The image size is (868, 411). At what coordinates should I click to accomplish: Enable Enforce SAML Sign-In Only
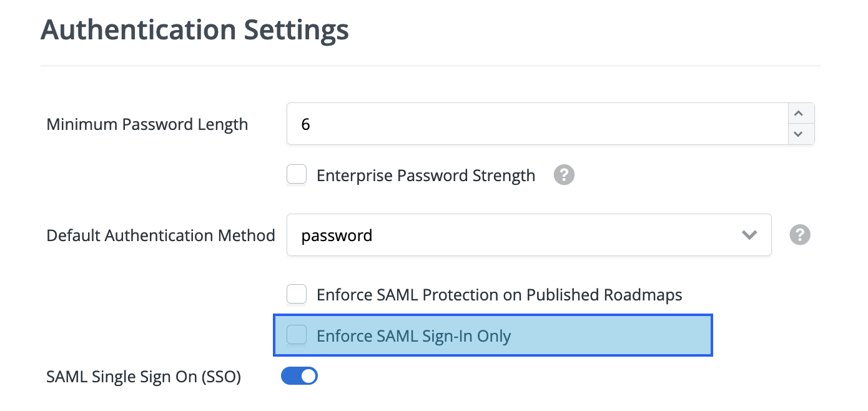[x=297, y=335]
